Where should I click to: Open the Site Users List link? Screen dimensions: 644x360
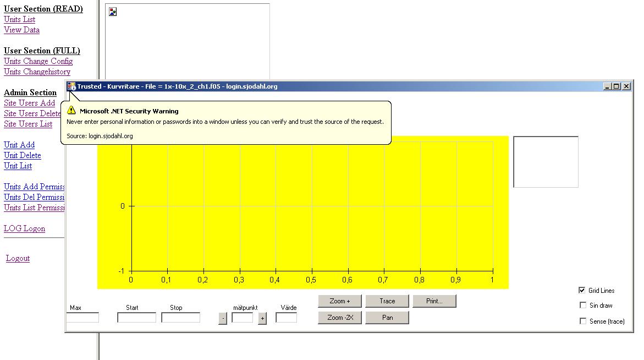click(28, 124)
